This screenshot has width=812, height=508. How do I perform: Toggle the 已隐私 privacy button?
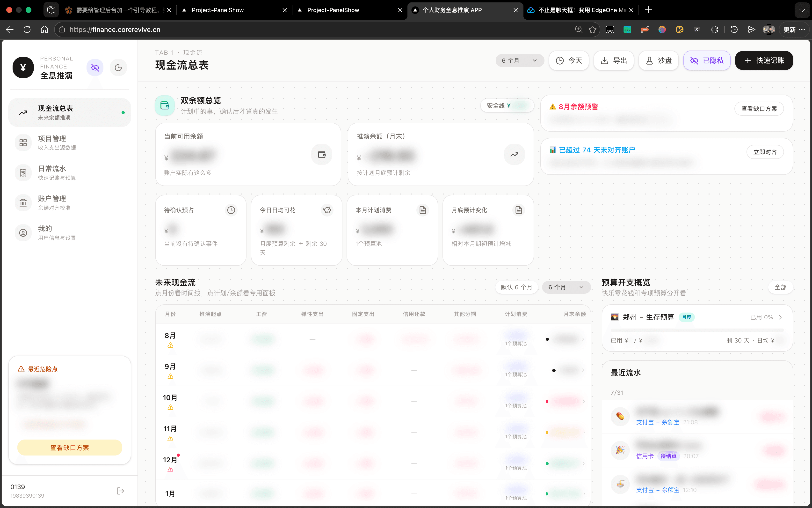point(707,60)
